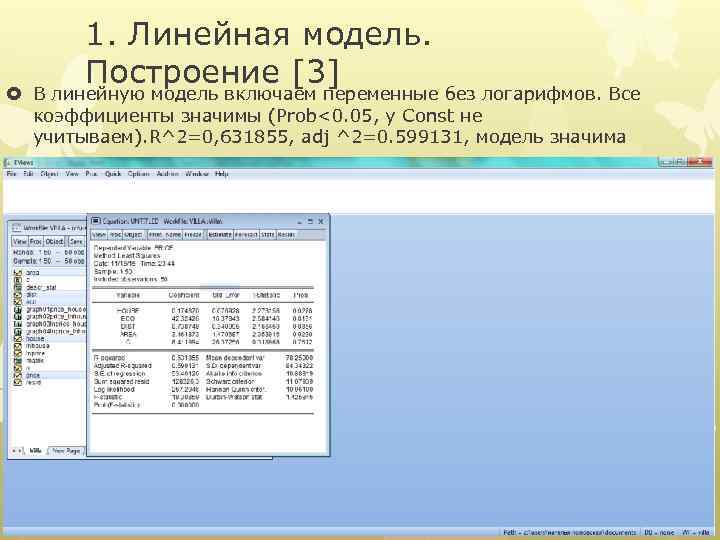Click Object button in Workfile window
The height and width of the screenshot is (540, 720).
55,242
